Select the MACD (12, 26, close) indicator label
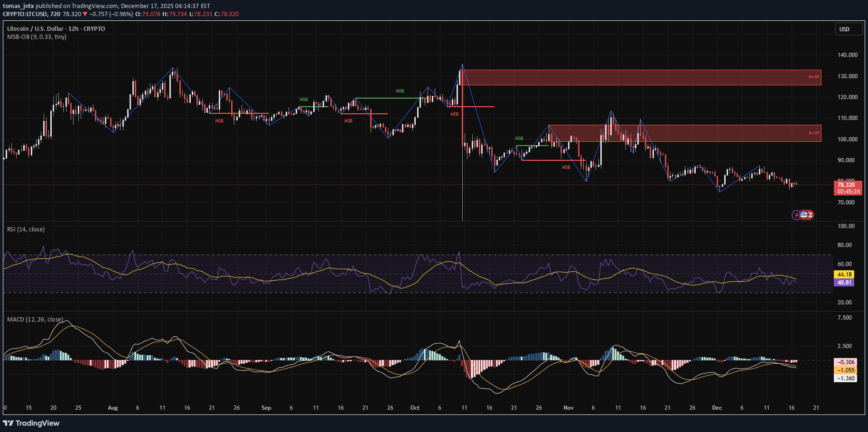 click(35, 320)
